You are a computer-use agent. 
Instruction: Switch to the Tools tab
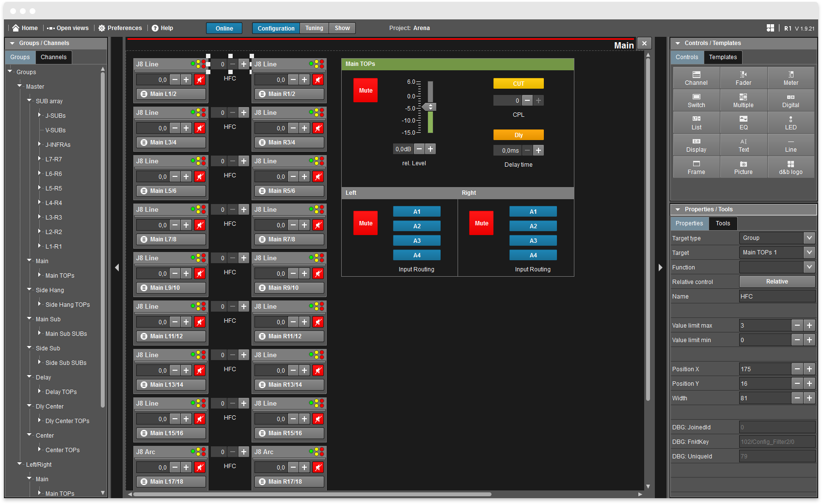click(x=723, y=223)
